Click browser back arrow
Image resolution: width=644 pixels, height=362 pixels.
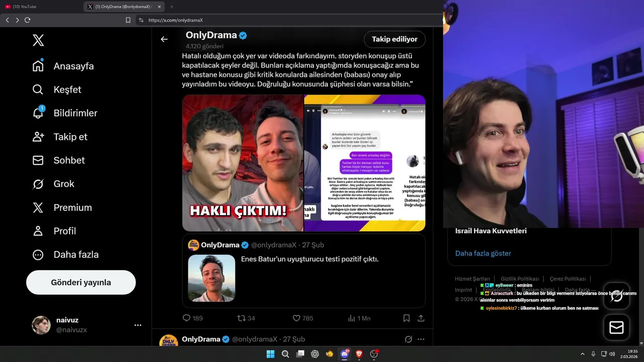(7, 20)
